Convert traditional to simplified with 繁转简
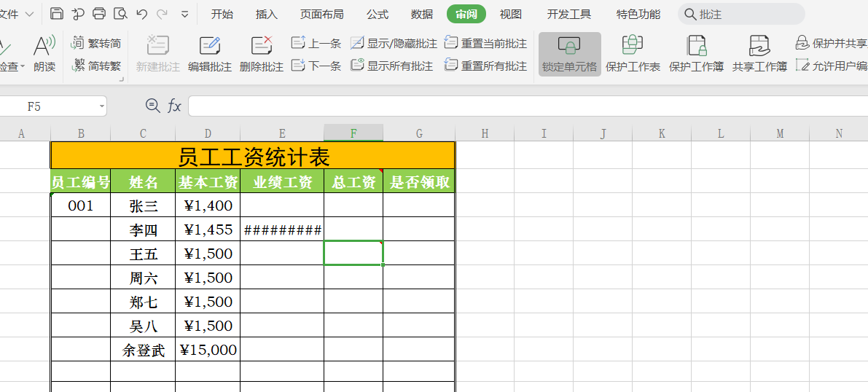868x392 pixels. tap(97, 43)
